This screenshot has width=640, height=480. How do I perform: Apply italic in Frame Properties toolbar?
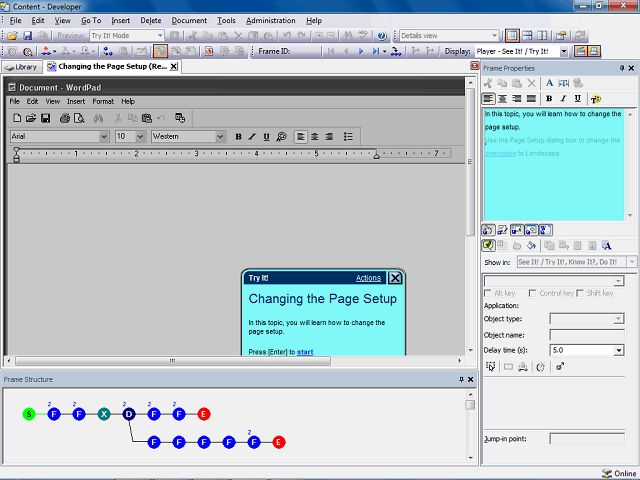pos(563,99)
